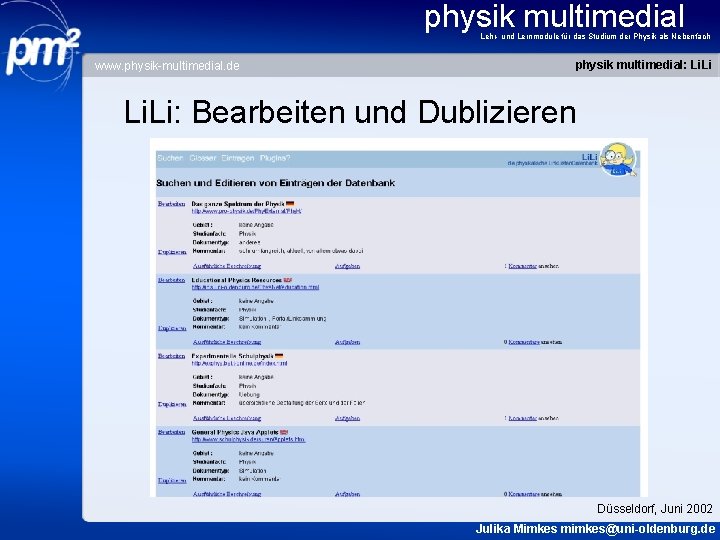The height and width of the screenshot is (540, 720).
Task: Open Aufgaben link for 'General Physics Java Applets'
Action: [x=347, y=494]
